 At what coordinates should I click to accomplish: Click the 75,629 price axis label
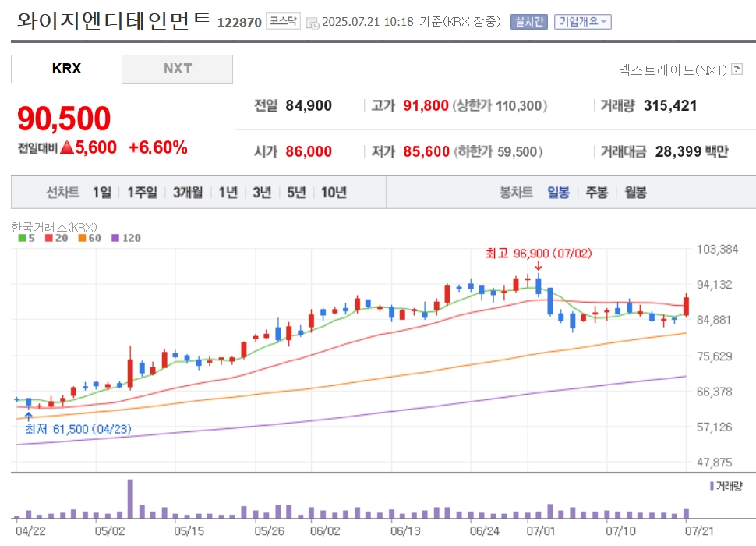pos(715,356)
